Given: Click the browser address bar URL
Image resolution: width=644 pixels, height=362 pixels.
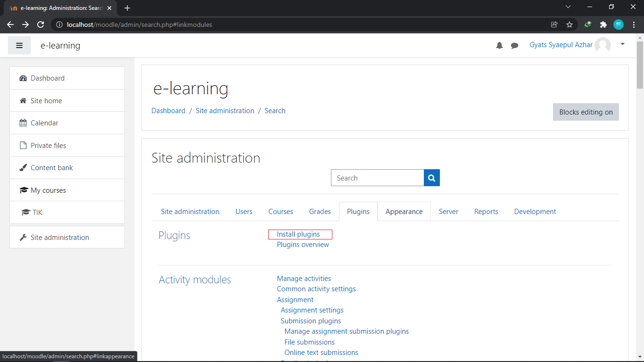Looking at the screenshot, I should pos(140,25).
